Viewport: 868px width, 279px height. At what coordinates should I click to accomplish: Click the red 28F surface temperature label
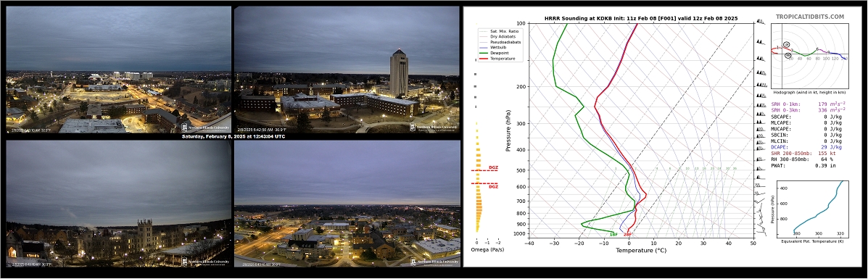tap(628, 235)
